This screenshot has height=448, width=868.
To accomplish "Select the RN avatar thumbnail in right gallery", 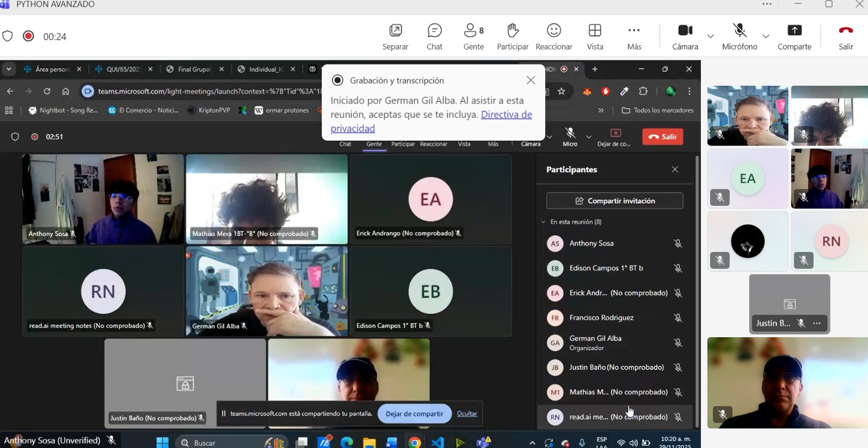I will tap(829, 241).
